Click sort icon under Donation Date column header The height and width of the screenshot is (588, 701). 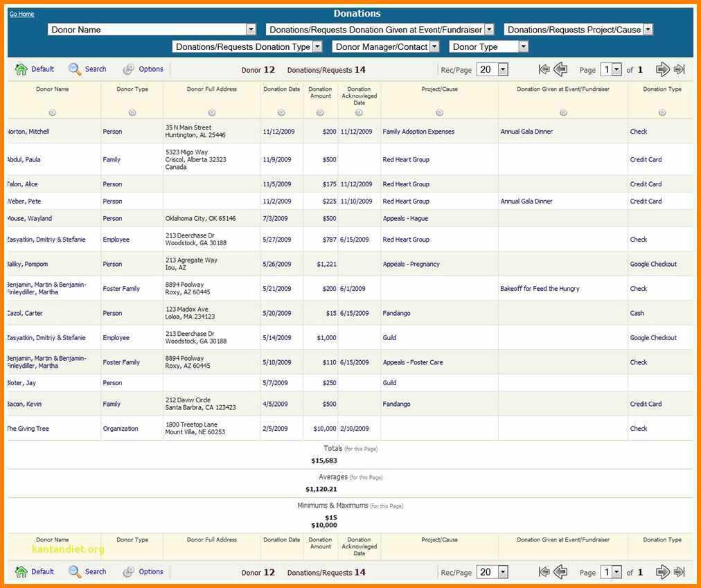281,113
